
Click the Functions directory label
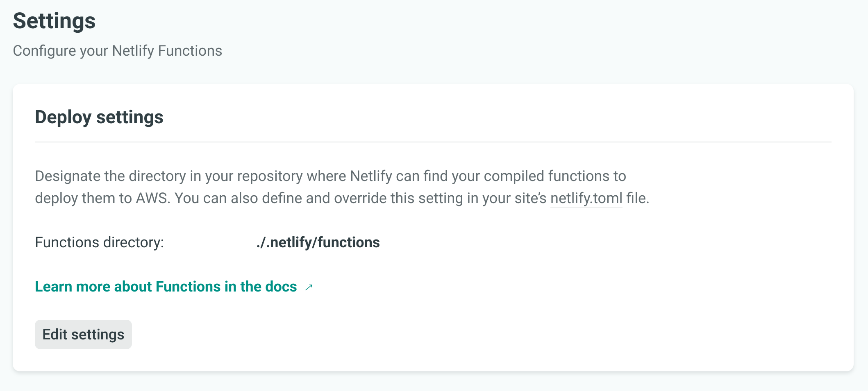(99, 242)
